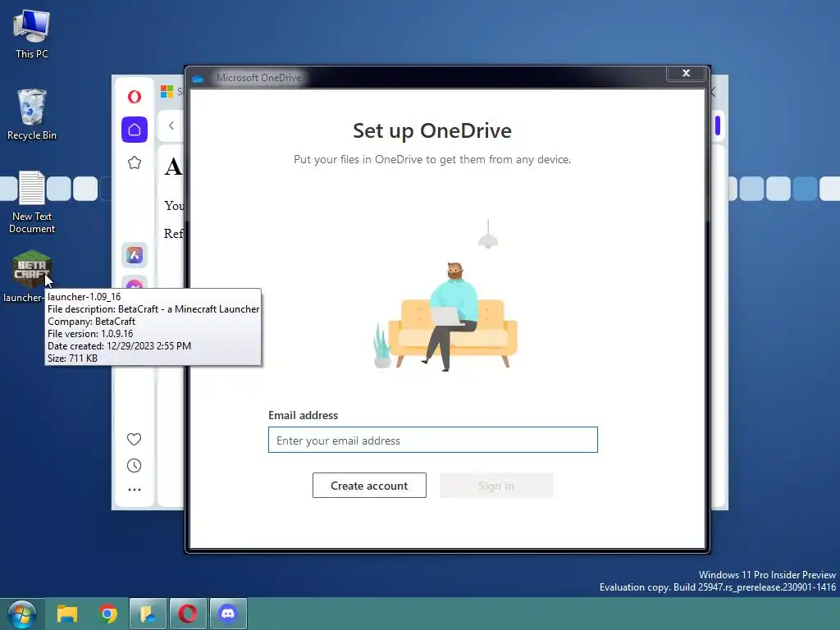Open the This PC desktop icon
This screenshot has height=630, width=840.
click(32, 33)
